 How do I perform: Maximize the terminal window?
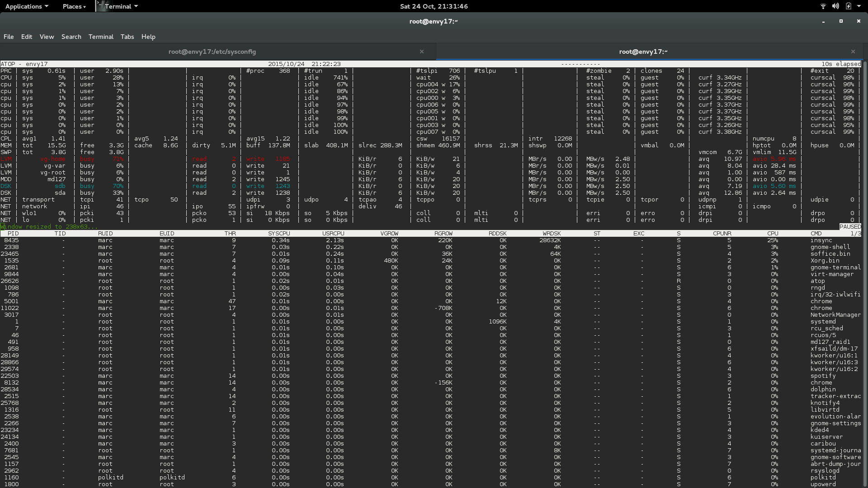tap(841, 21)
